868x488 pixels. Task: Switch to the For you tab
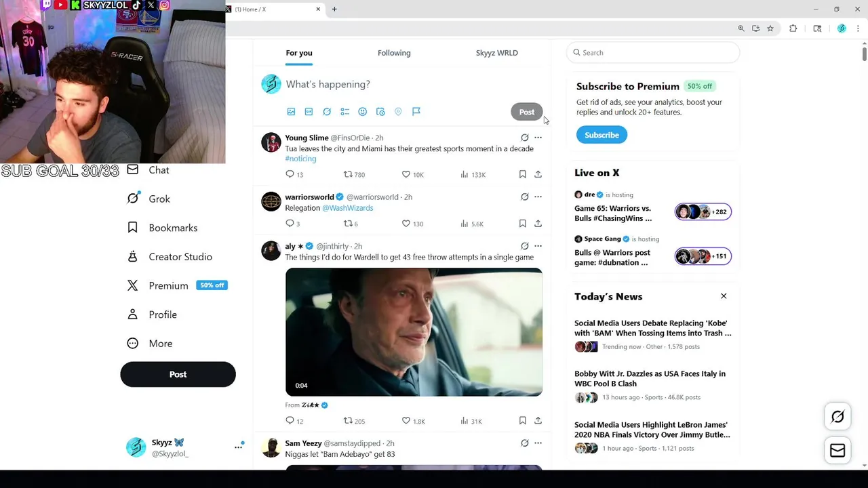tap(299, 53)
